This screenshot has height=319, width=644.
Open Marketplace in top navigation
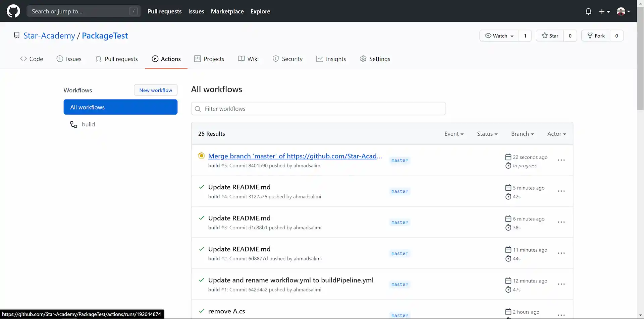(227, 11)
